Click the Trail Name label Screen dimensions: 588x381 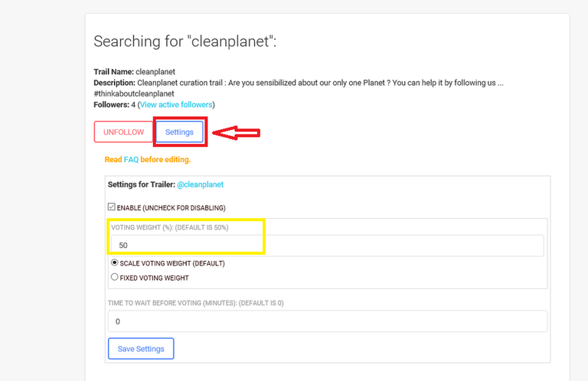tap(113, 72)
